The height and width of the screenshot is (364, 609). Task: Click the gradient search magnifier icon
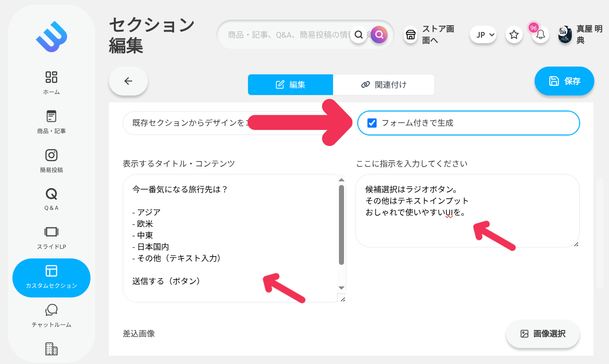point(378,34)
